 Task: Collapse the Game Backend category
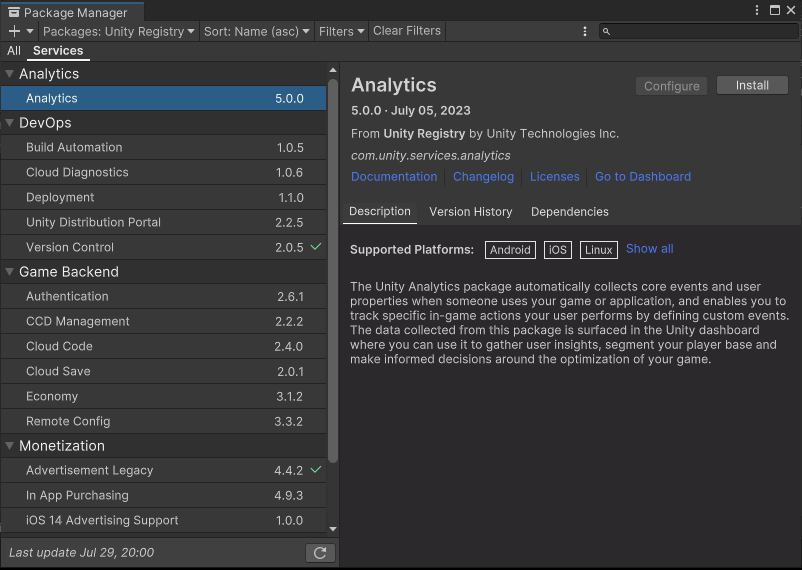[9, 272]
